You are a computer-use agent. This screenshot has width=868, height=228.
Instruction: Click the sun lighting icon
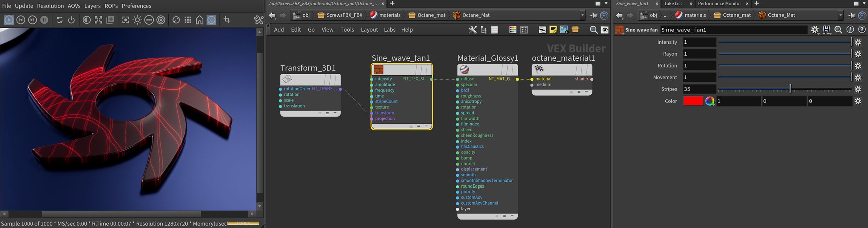coord(137,20)
